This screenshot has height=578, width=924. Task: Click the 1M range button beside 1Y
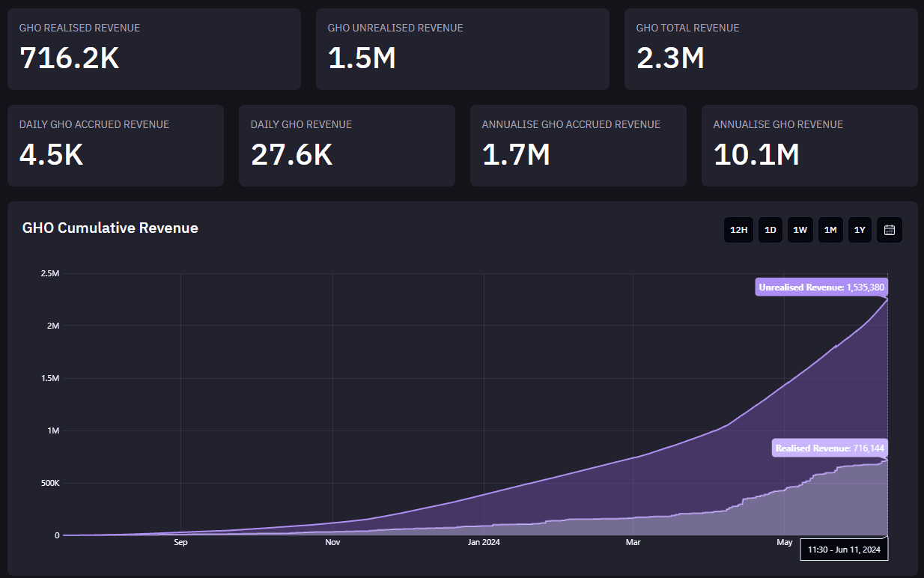[x=830, y=230]
